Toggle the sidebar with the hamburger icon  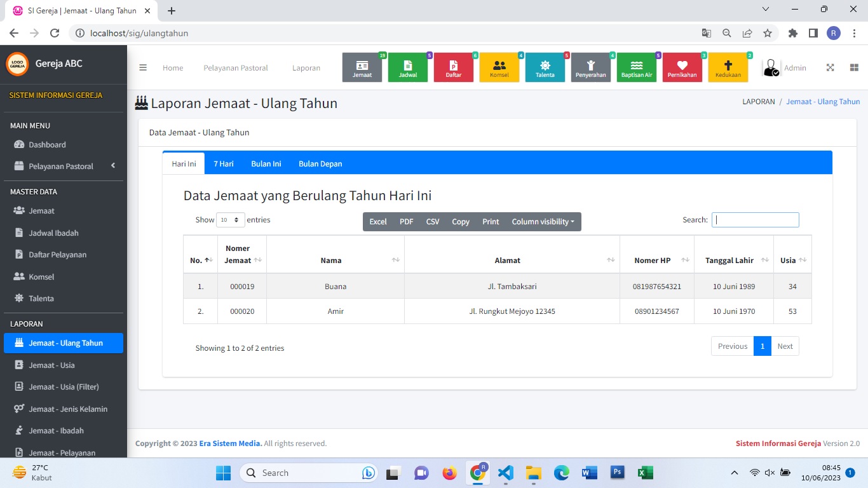(143, 68)
